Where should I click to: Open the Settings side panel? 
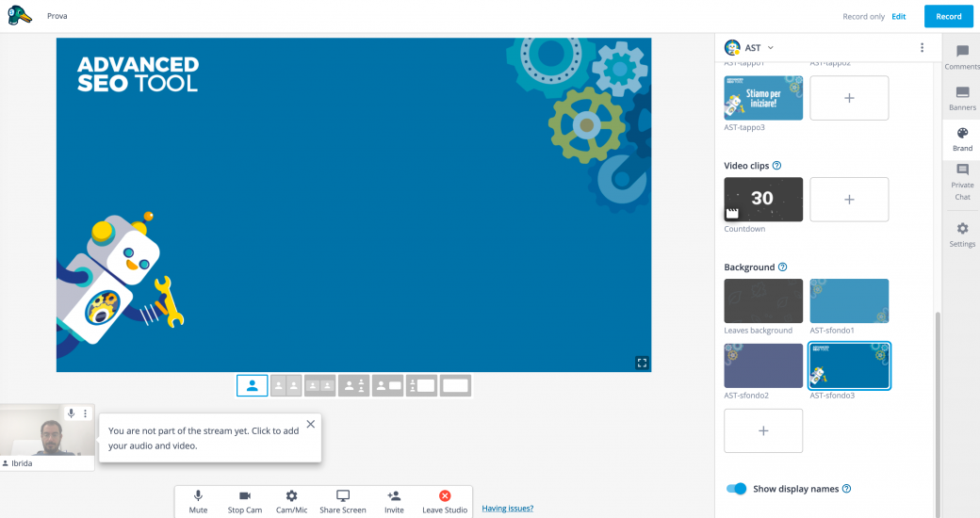(x=962, y=235)
